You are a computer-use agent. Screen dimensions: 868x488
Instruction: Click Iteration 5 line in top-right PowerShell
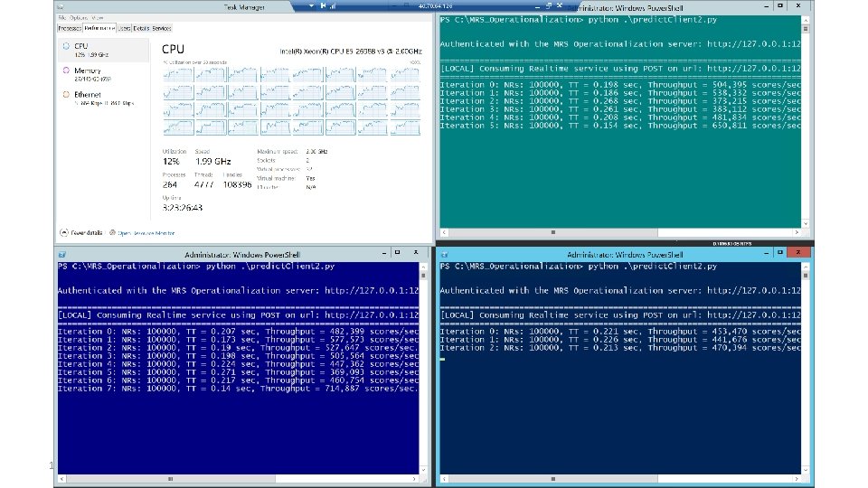pos(620,126)
